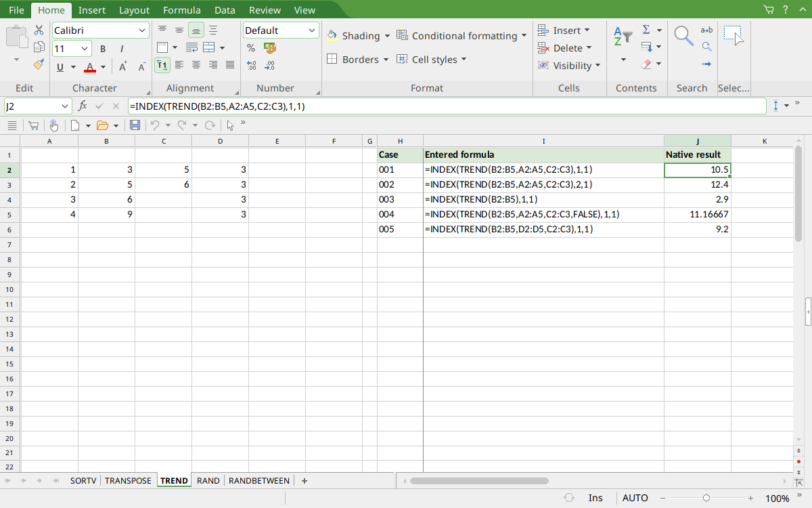Click the fx insert function icon
The height and width of the screenshot is (508, 812).
83,106
